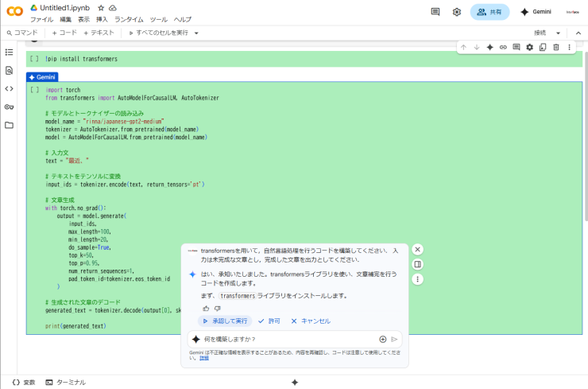The width and height of the screenshot is (588, 389).
Task: Open the user account avatar
Action: click(x=572, y=12)
